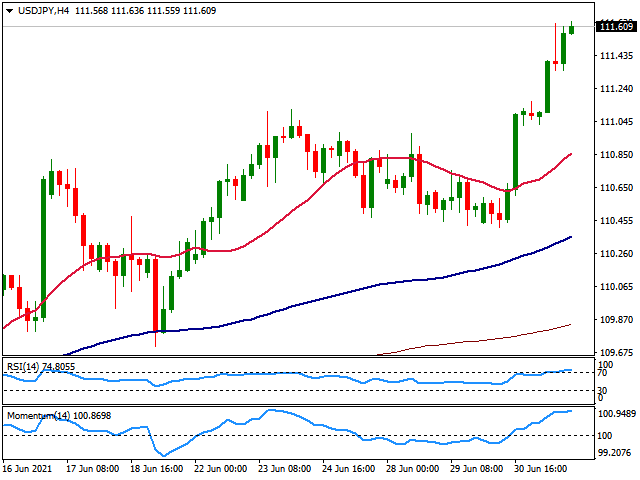Click the 111.045 price scale label
This screenshot has height=480, width=640.
click(x=616, y=122)
